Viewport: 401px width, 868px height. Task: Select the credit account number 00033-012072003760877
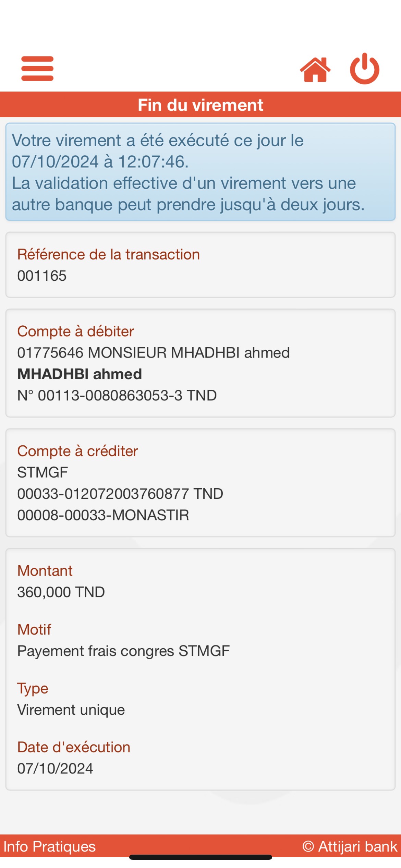pos(120,494)
